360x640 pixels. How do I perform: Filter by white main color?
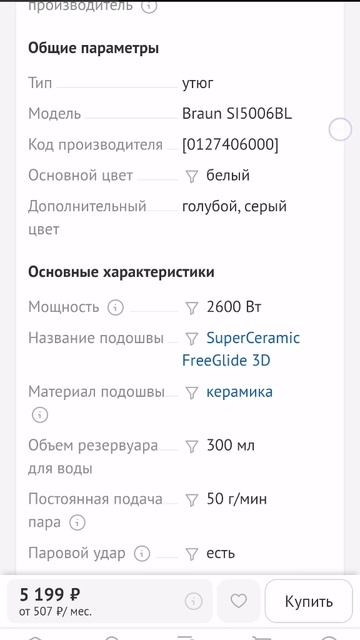(x=191, y=176)
